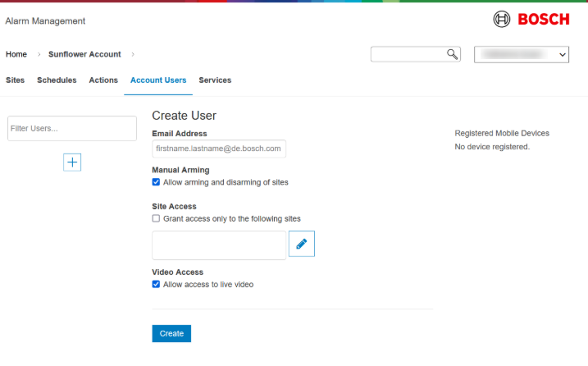Toggle Allow arming and disarming of sites
The height and width of the screenshot is (366, 588).
pos(157,182)
